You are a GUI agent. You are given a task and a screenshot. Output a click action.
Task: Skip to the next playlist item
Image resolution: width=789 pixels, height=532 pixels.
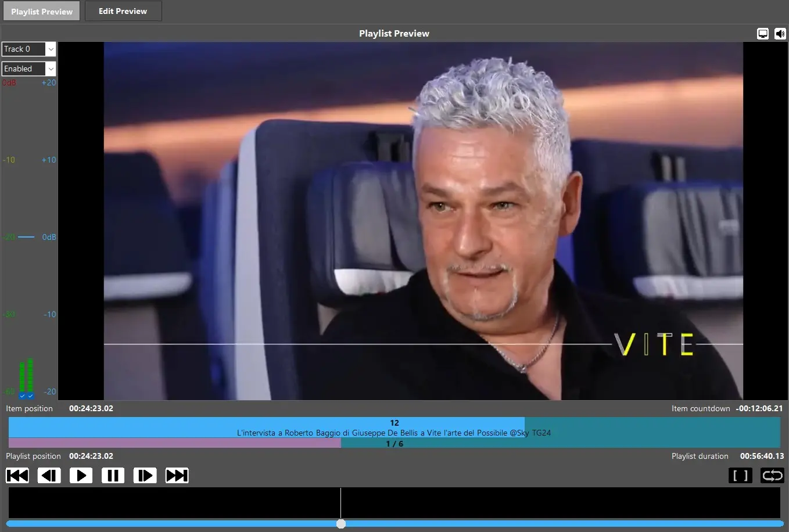click(177, 476)
